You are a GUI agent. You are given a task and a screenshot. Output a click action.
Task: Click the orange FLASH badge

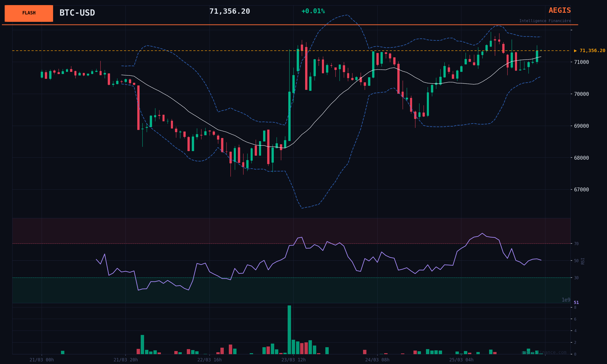29,13
